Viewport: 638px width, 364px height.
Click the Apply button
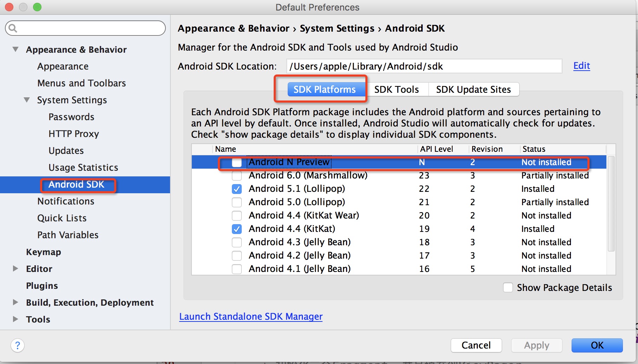[536, 345]
